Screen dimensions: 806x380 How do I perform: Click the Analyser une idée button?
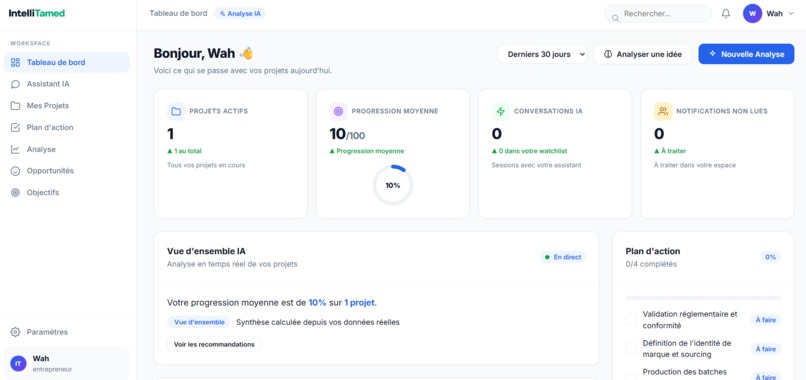(643, 54)
